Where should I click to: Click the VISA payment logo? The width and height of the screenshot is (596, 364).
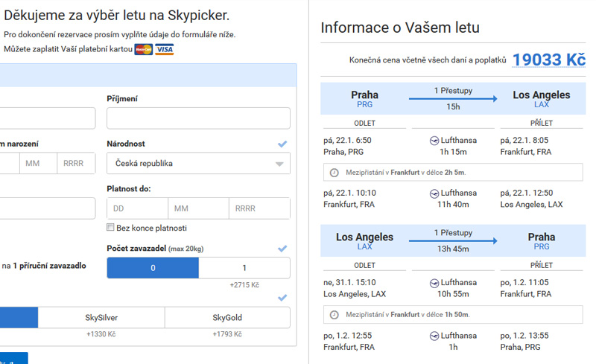(x=164, y=49)
